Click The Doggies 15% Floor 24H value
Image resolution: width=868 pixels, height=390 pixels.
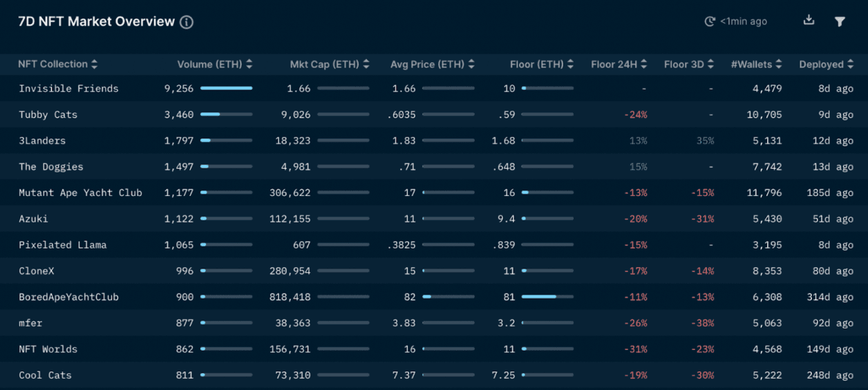pyautogui.click(x=638, y=167)
